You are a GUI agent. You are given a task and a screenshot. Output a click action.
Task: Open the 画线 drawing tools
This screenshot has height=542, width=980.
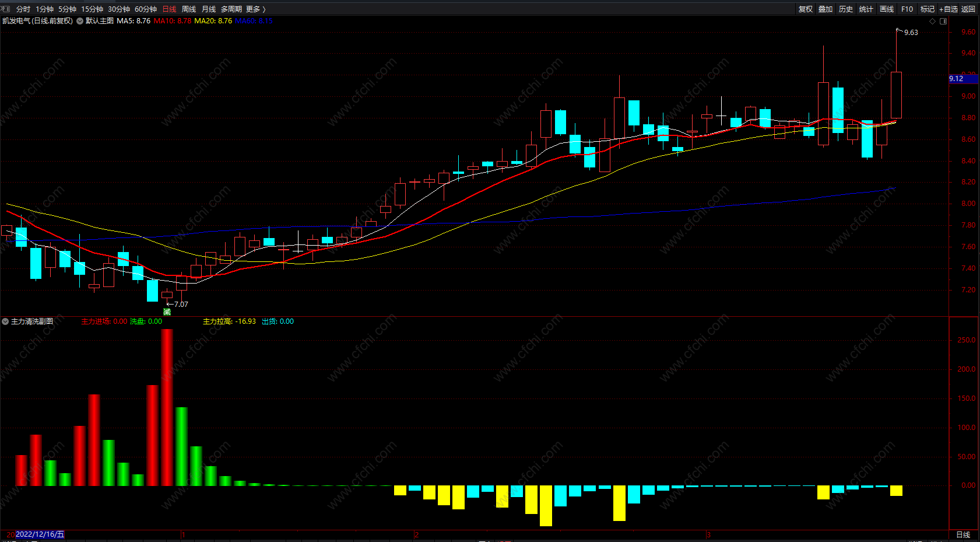[887, 9]
